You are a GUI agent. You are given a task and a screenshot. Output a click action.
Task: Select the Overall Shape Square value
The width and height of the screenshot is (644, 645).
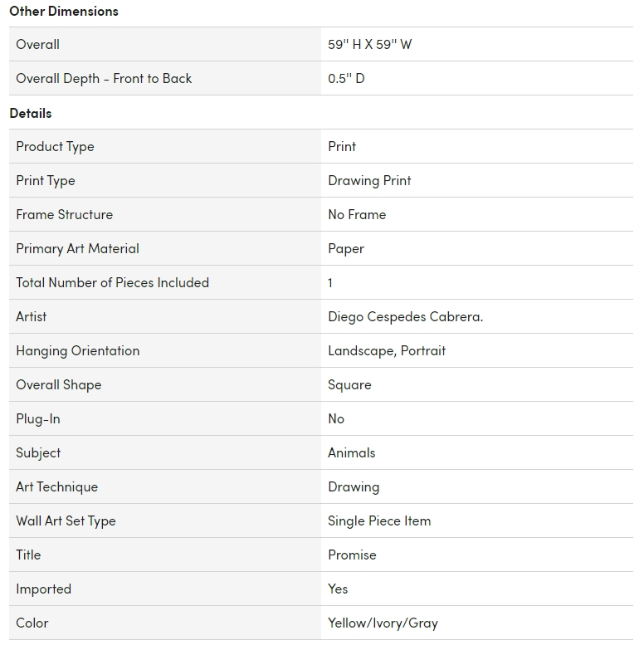tap(349, 385)
